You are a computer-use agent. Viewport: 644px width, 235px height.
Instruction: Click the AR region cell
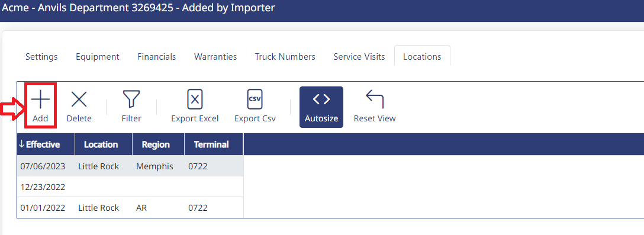(x=159, y=208)
